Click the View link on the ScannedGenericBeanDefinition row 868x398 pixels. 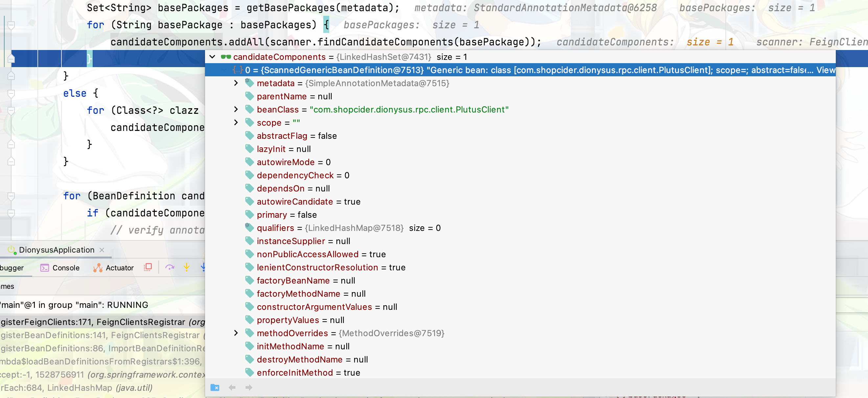click(826, 70)
